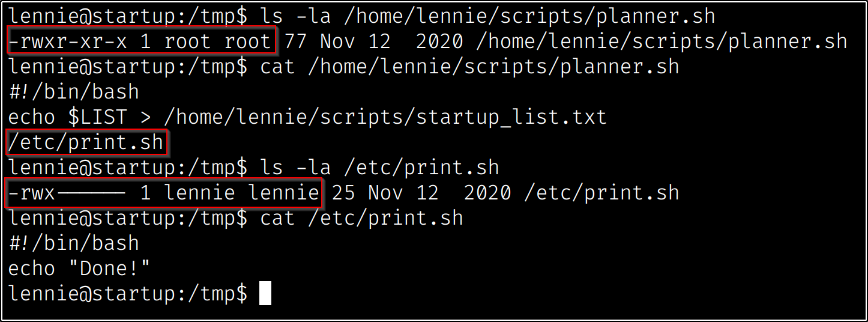
Task: Click the ">" redirect operator after $LIST
Action: click(x=145, y=117)
